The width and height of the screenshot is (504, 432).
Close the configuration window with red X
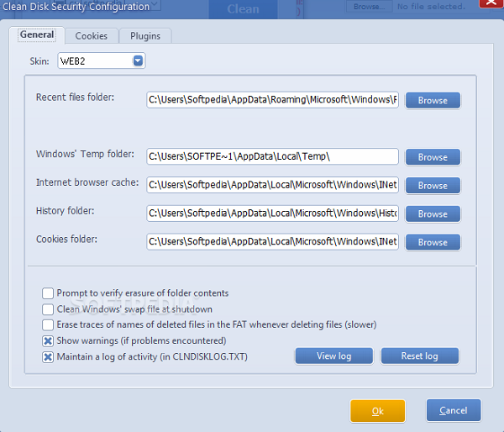pyautogui.click(x=491, y=3)
